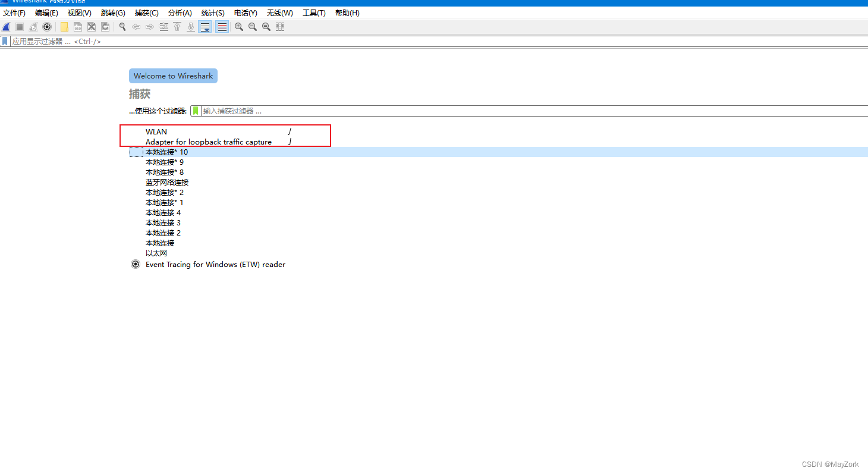The image size is (868, 474).
Task: Open the 编辑(E) menu
Action: 46,13
